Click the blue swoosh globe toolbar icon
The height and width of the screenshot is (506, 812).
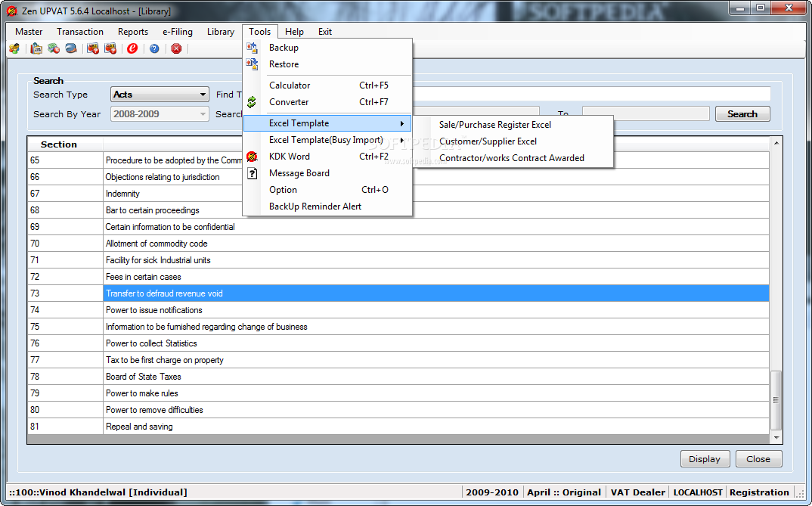tap(71, 48)
